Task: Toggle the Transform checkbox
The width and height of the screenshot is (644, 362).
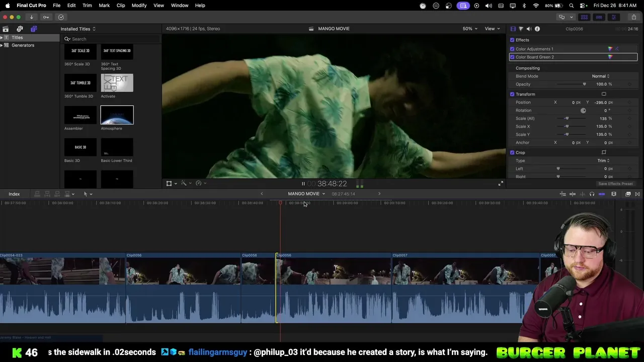Action: pos(512,94)
